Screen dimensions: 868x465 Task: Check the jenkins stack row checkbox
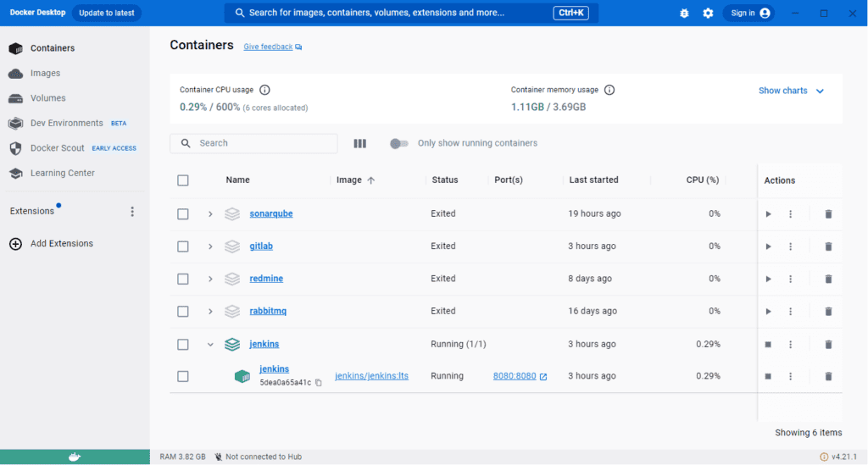click(x=183, y=345)
